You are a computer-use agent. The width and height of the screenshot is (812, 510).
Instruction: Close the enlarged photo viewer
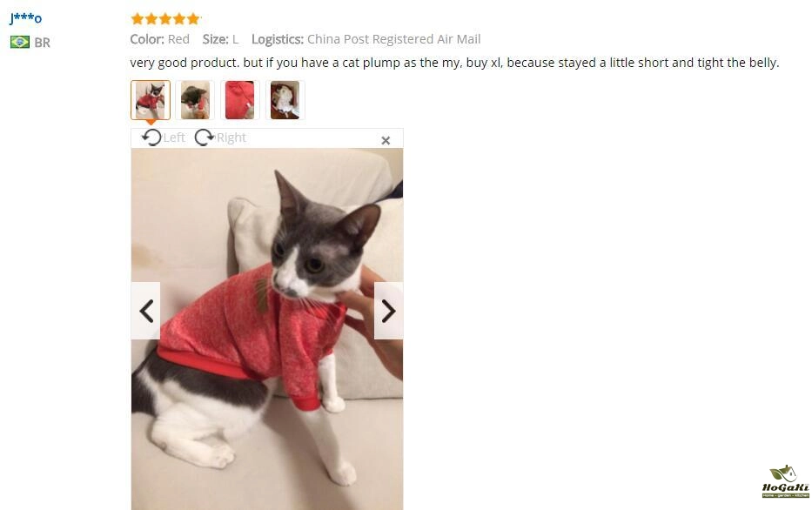386,140
